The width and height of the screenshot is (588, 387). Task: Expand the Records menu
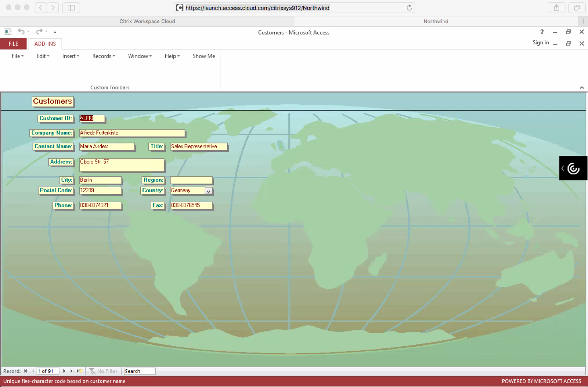coord(103,56)
